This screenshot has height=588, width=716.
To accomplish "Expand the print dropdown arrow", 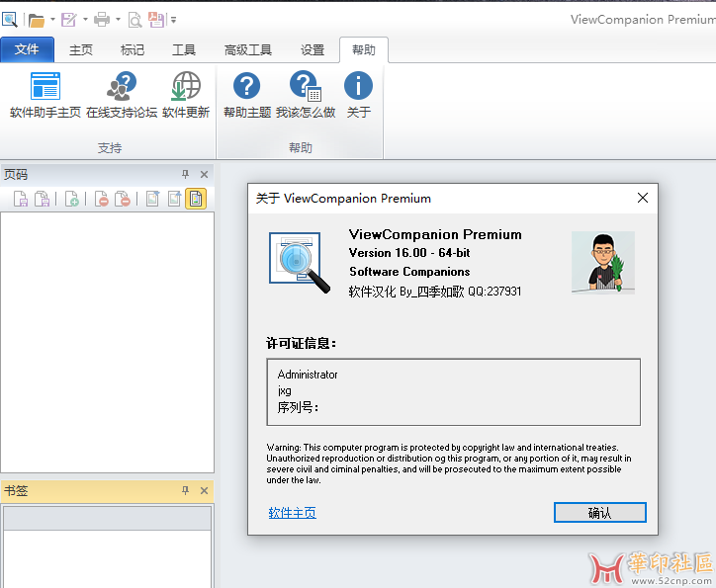I will pos(118,20).
